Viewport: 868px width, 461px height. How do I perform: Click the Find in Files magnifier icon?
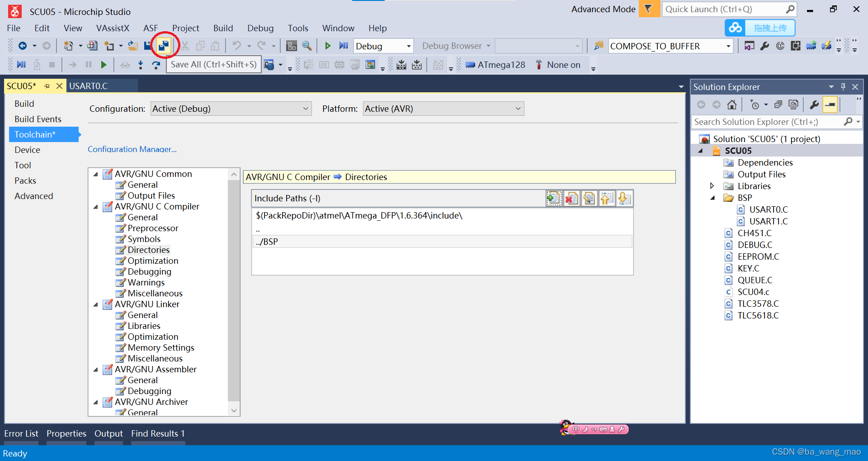coord(307,46)
